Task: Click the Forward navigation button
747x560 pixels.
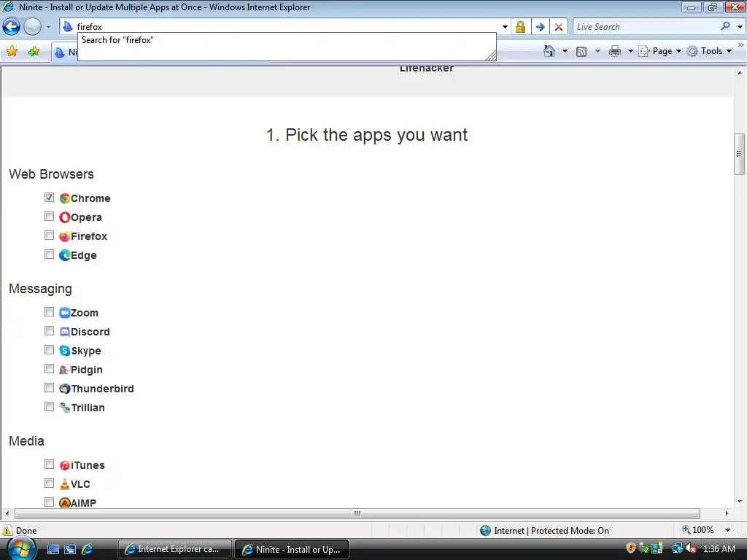Action: [x=32, y=27]
